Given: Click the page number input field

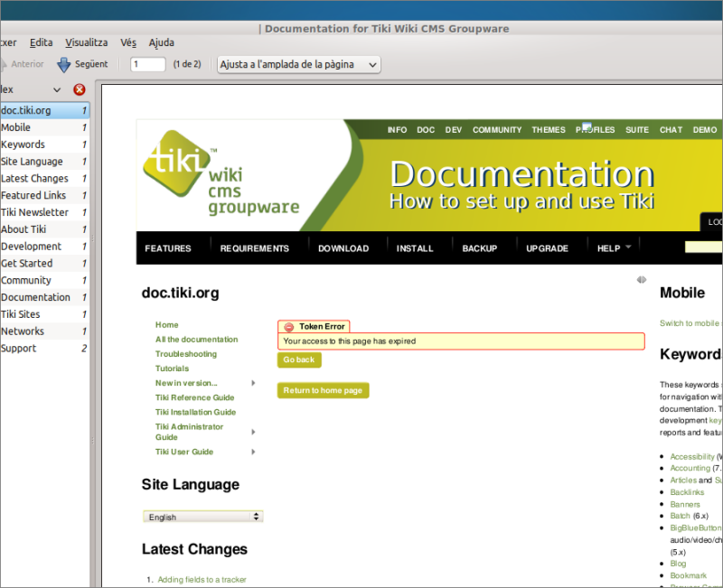Looking at the screenshot, I should tap(148, 64).
